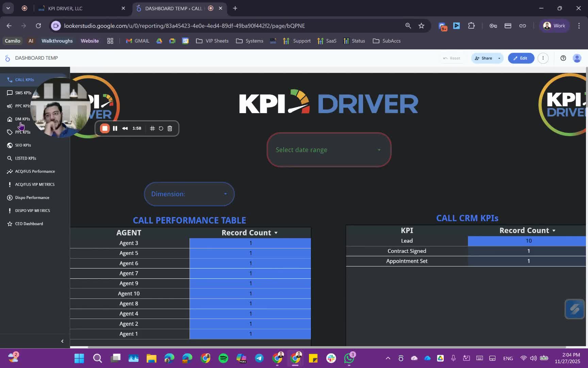Open the SMS KPIs page
The image size is (588, 368).
(23, 93)
